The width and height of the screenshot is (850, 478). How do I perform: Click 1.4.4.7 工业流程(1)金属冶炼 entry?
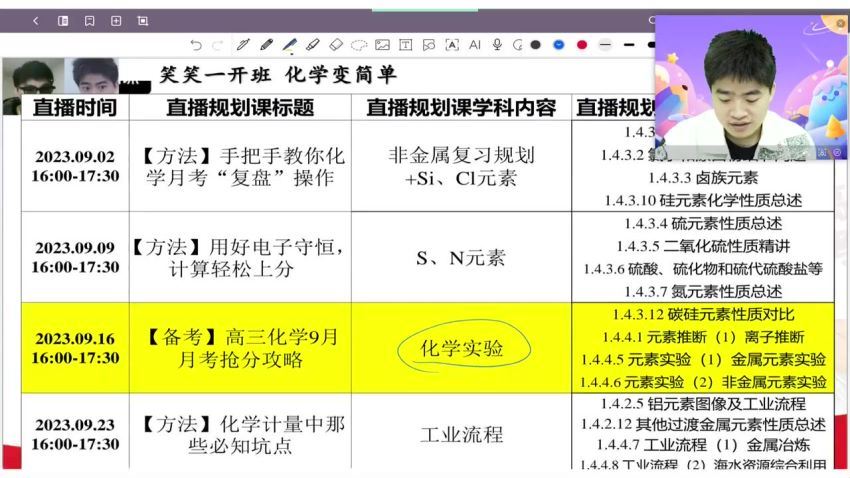(x=703, y=445)
